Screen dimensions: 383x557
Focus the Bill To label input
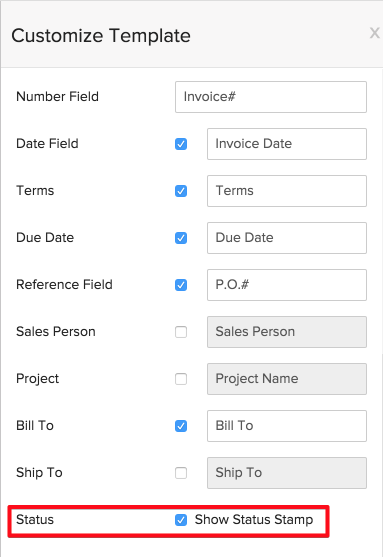(287, 426)
